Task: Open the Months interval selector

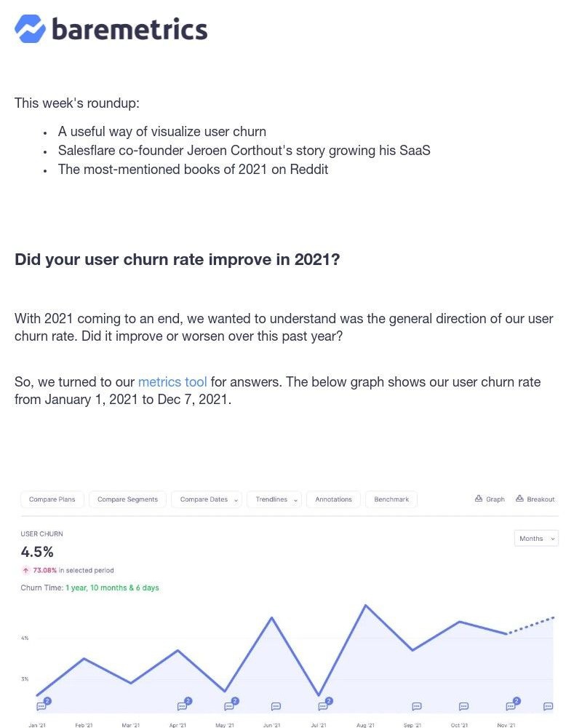Action: (535, 539)
